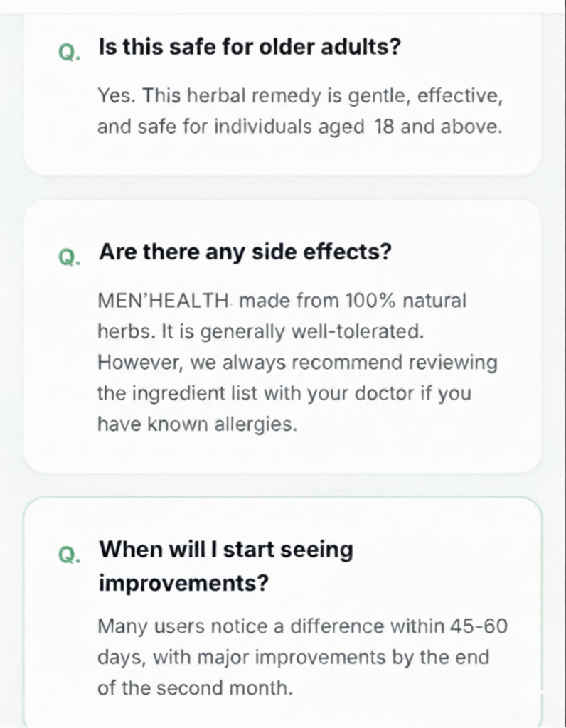Click the "MEN'HEALTH" brand name in the answer
The width and height of the screenshot is (566, 728).
162,301
